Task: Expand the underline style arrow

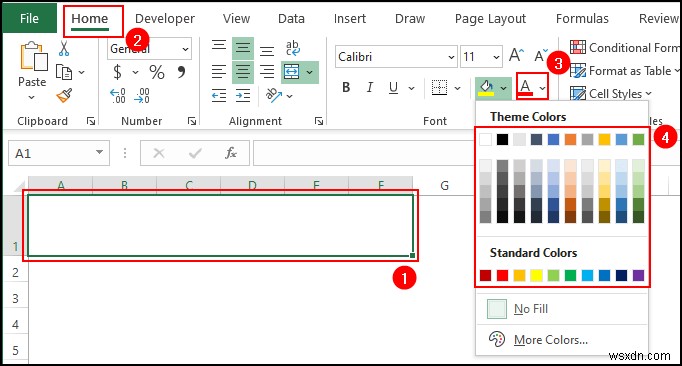Action: (x=411, y=88)
